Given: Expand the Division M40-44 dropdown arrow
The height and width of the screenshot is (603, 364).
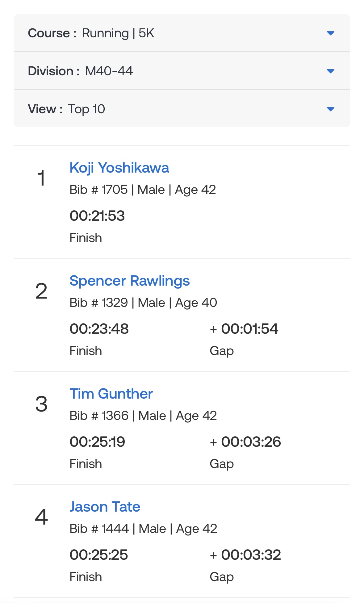Looking at the screenshot, I should pos(330,71).
